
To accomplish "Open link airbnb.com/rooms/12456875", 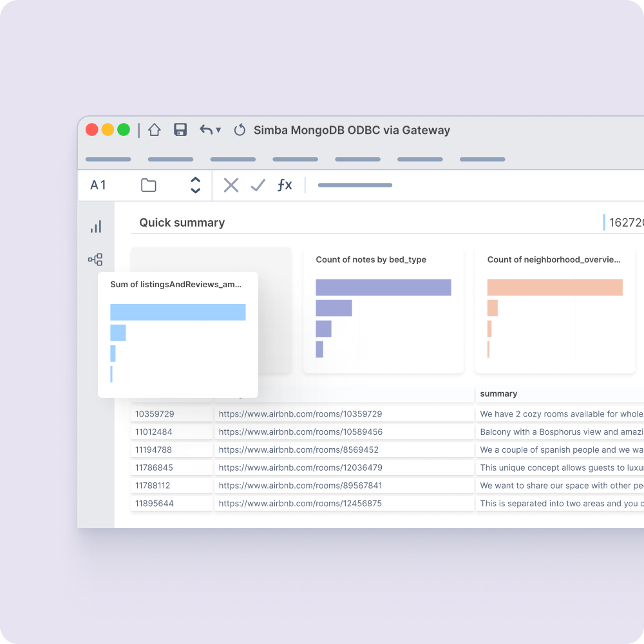I will pos(300,503).
